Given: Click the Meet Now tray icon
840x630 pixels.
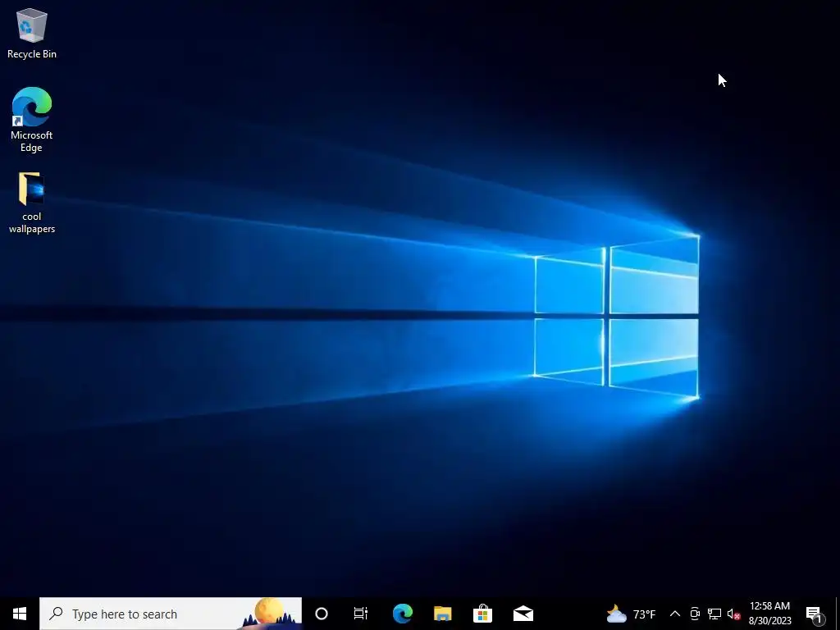Looking at the screenshot, I should (695, 614).
